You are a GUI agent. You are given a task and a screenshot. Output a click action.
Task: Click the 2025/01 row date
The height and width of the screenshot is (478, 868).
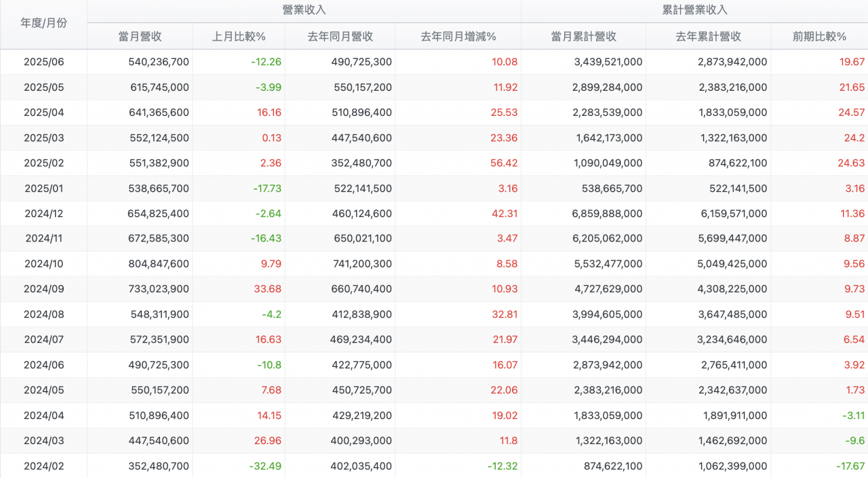tap(43, 188)
